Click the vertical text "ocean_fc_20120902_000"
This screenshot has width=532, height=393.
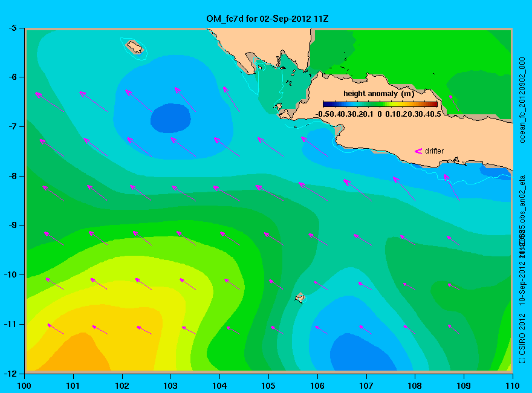(522, 100)
